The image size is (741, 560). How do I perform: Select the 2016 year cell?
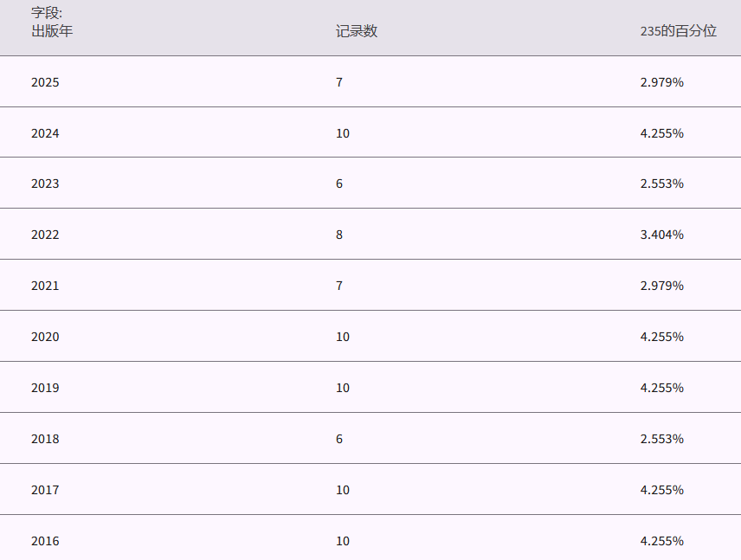tap(45, 541)
